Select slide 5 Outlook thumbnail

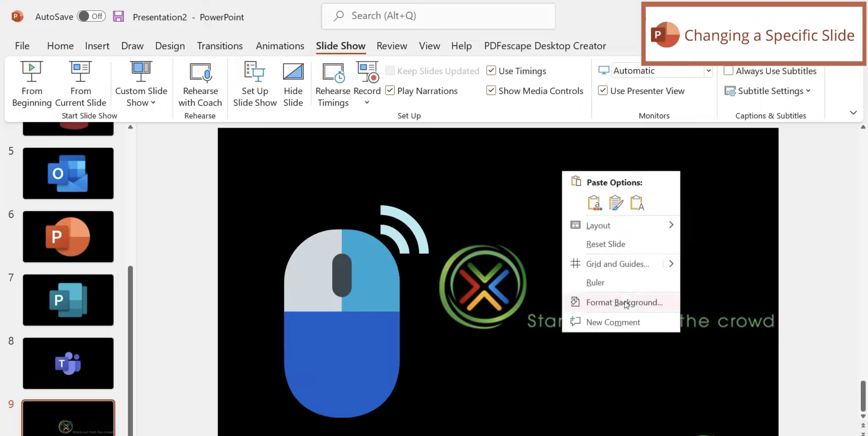pyautogui.click(x=68, y=173)
